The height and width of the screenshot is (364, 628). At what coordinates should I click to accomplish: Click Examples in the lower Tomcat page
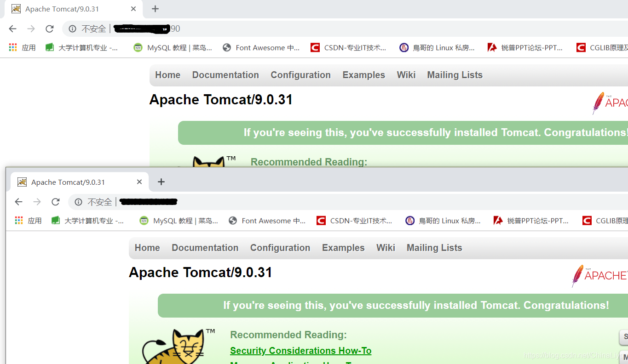pos(343,248)
